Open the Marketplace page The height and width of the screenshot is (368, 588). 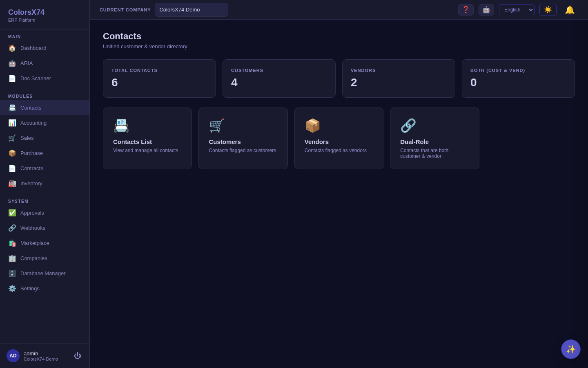coord(45,243)
